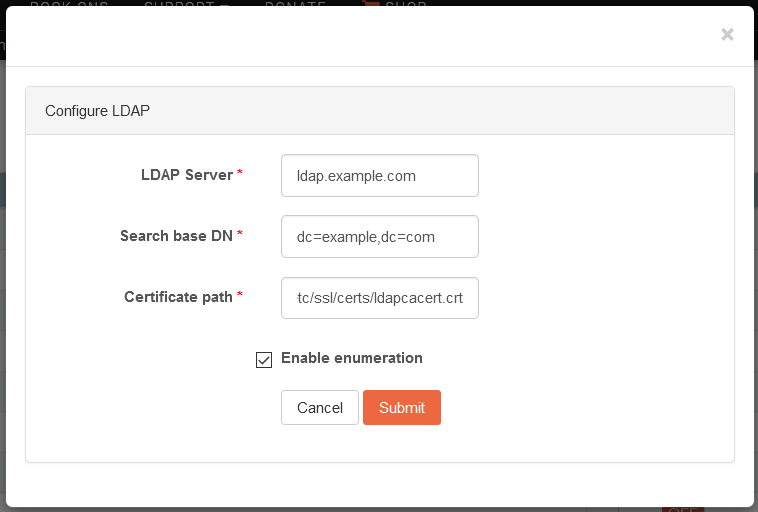The image size is (758, 512).
Task: Toggle the Enable enumeration checkbox
Action: click(264, 360)
